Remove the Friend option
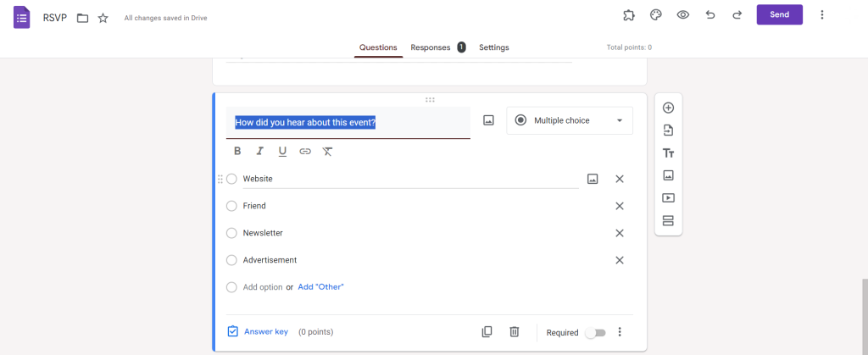The height and width of the screenshot is (355, 868). click(x=620, y=206)
